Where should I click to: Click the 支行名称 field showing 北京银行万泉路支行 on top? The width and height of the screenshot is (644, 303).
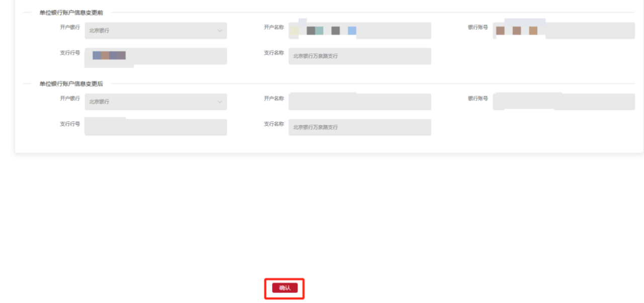pos(360,56)
